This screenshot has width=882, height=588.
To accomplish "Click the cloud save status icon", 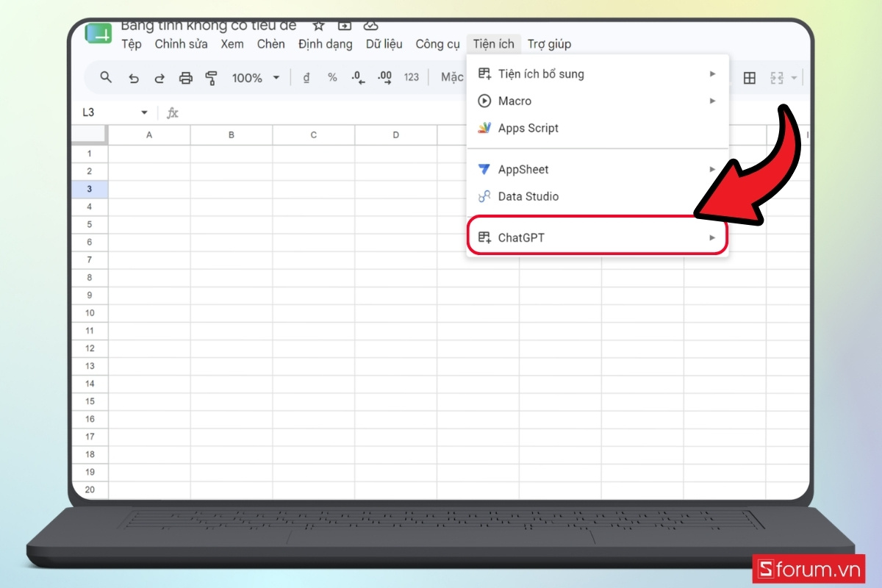I will point(371,26).
